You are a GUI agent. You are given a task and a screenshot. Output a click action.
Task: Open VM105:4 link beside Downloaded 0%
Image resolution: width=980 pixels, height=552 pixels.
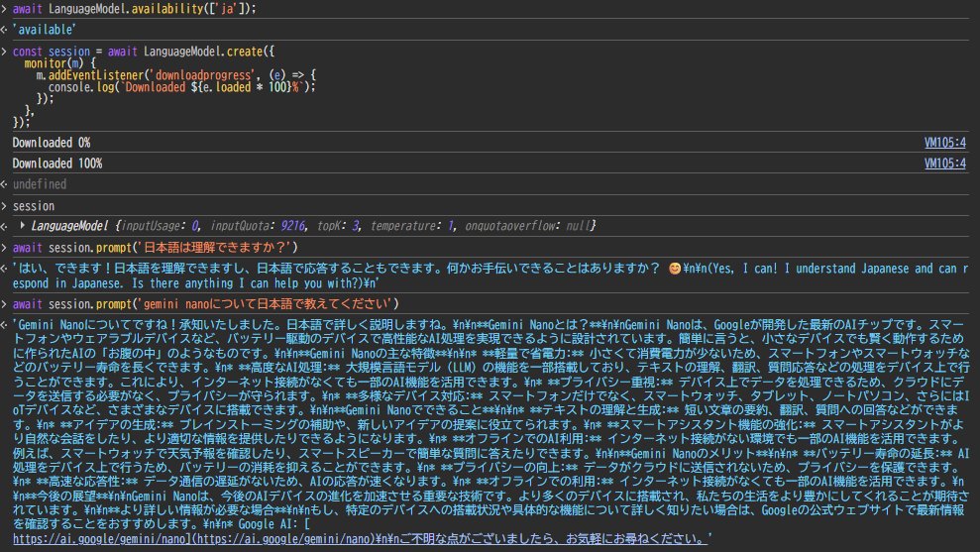(x=944, y=143)
